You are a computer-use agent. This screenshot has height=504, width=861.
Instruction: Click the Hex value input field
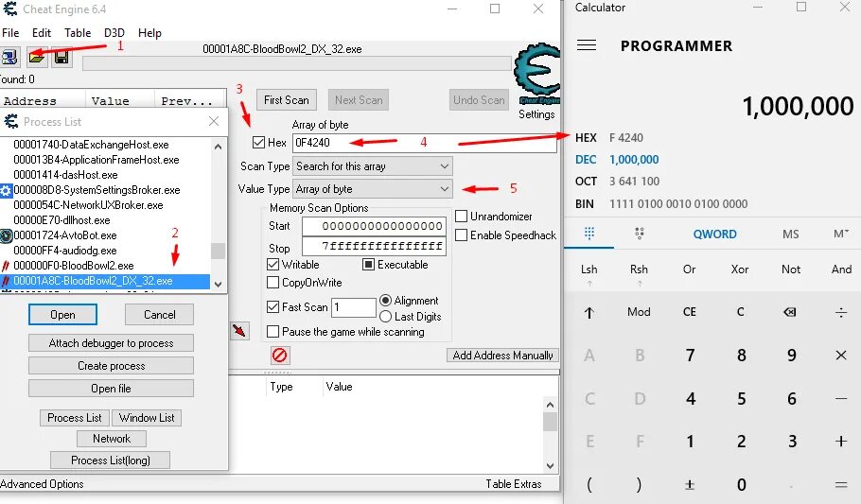(425, 143)
